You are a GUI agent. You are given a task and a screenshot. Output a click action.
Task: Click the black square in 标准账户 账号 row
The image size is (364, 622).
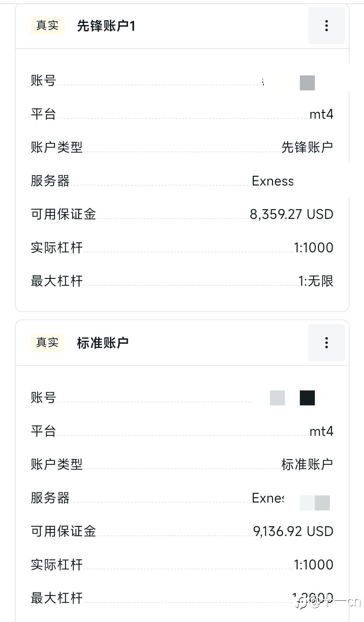tap(307, 398)
